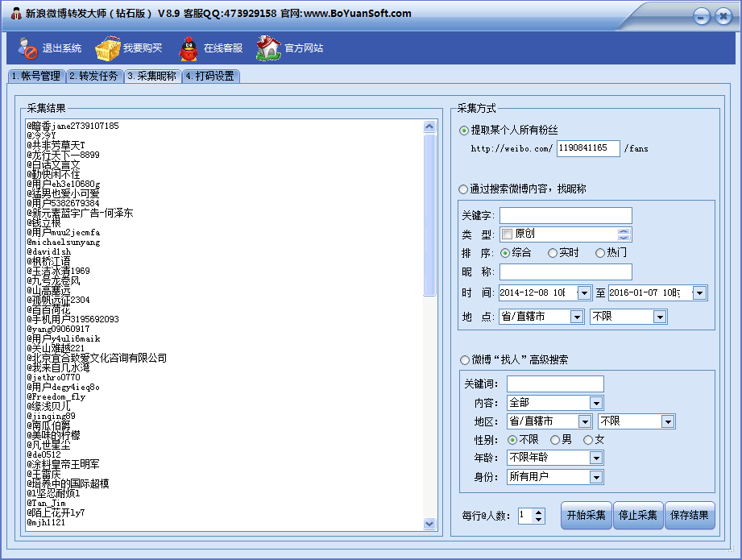Click @jethro0770 in results list
The height and width of the screenshot is (560, 742).
[x=53, y=378]
